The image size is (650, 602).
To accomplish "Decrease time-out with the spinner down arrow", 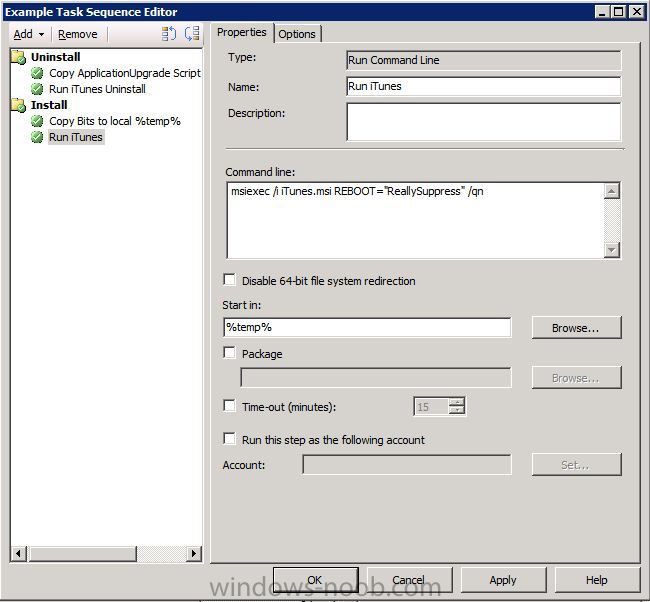I will click(x=457, y=410).
